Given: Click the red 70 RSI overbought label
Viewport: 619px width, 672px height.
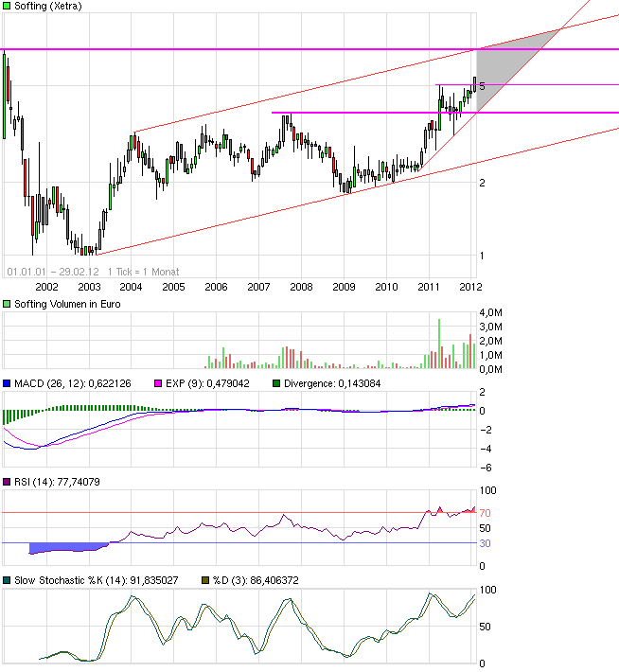Looking at the screenshot, I should 485,513.
